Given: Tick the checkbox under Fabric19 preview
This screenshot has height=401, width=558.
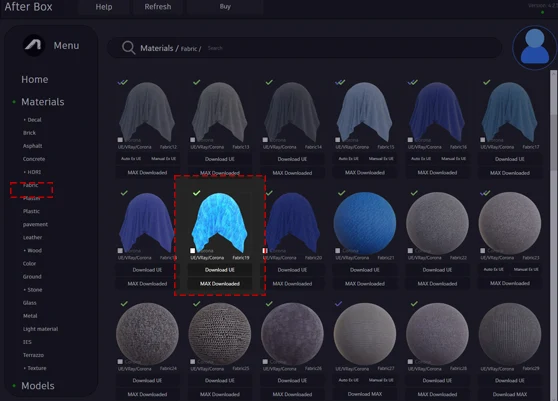Looking at the screenshot, I should [193, 251].
